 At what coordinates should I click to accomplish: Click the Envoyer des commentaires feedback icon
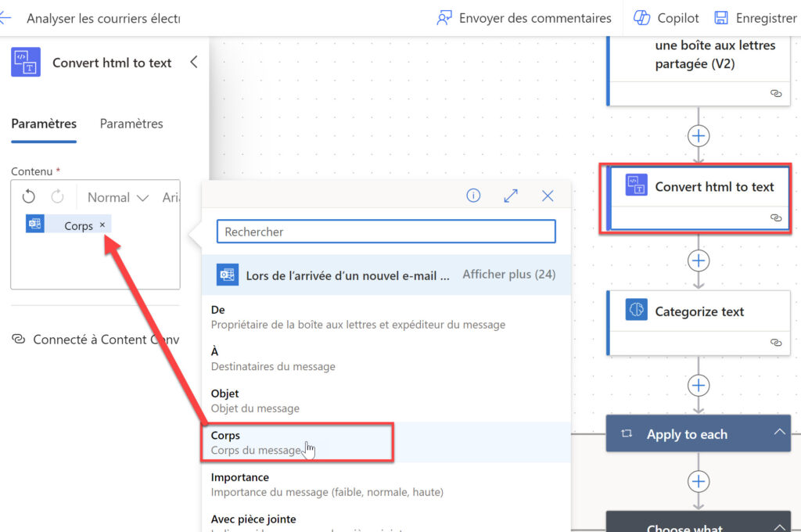click(x=444, y=17)
